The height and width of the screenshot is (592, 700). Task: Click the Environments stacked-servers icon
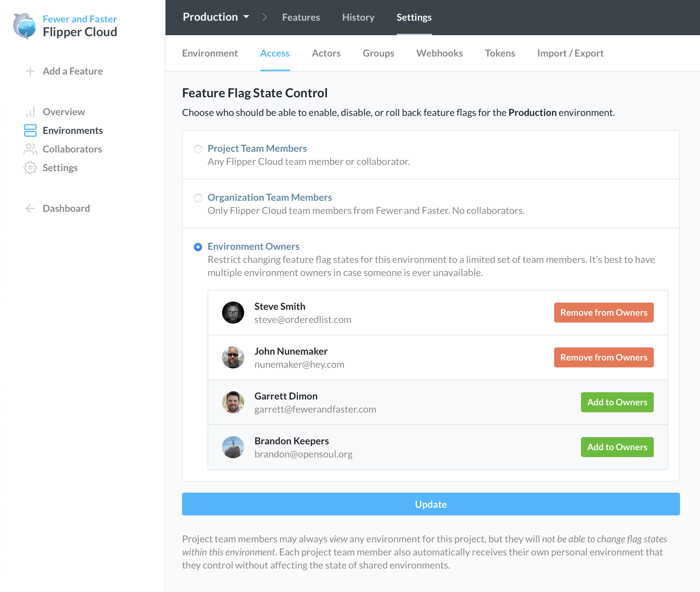[30, 130]
